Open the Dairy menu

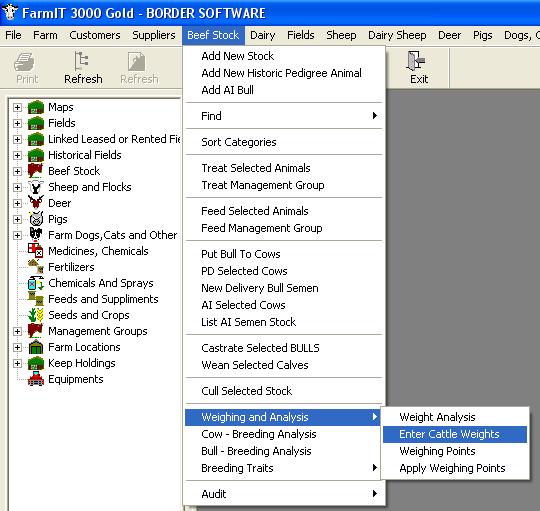pyautogui.click(x=262, y=35)
